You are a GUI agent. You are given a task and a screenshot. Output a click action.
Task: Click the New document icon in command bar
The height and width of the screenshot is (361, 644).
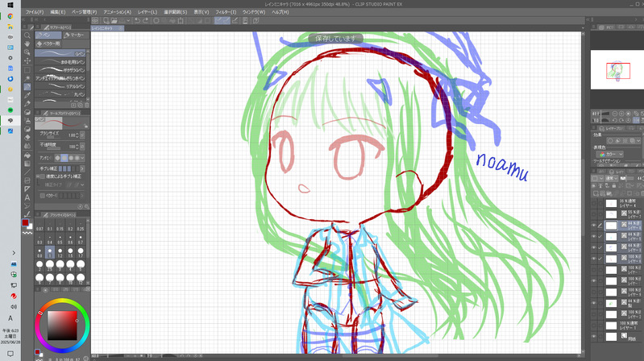pos(106,20)
